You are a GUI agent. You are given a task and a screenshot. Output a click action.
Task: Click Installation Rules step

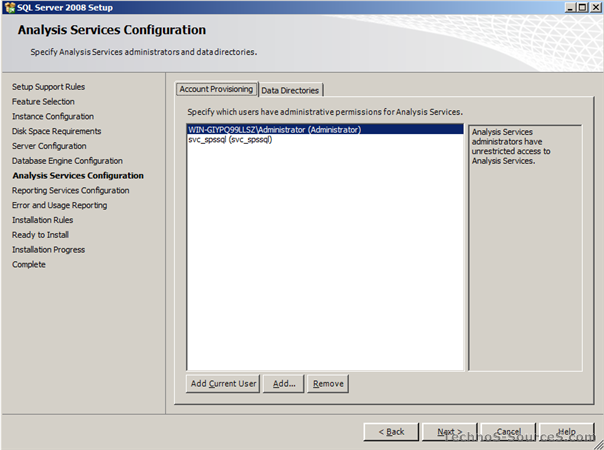42,220
